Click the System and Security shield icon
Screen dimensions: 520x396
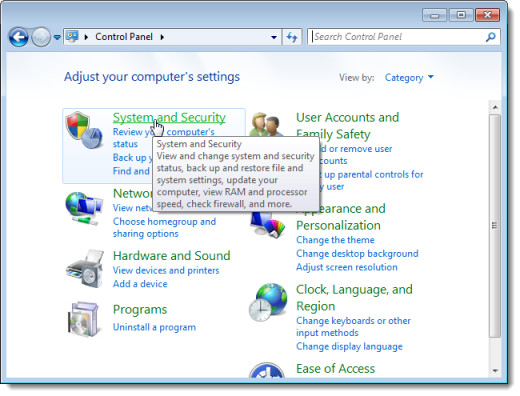click(x=83, y=130)
